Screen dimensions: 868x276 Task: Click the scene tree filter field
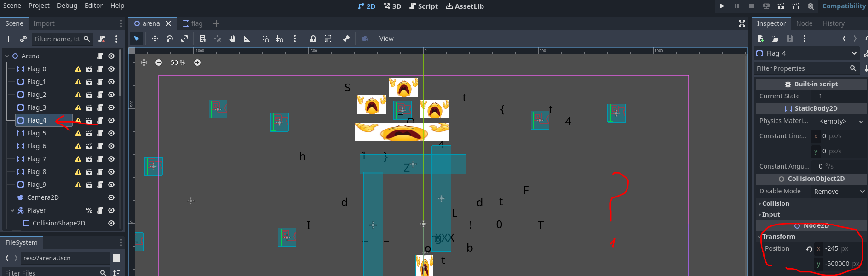coord(62,39)
